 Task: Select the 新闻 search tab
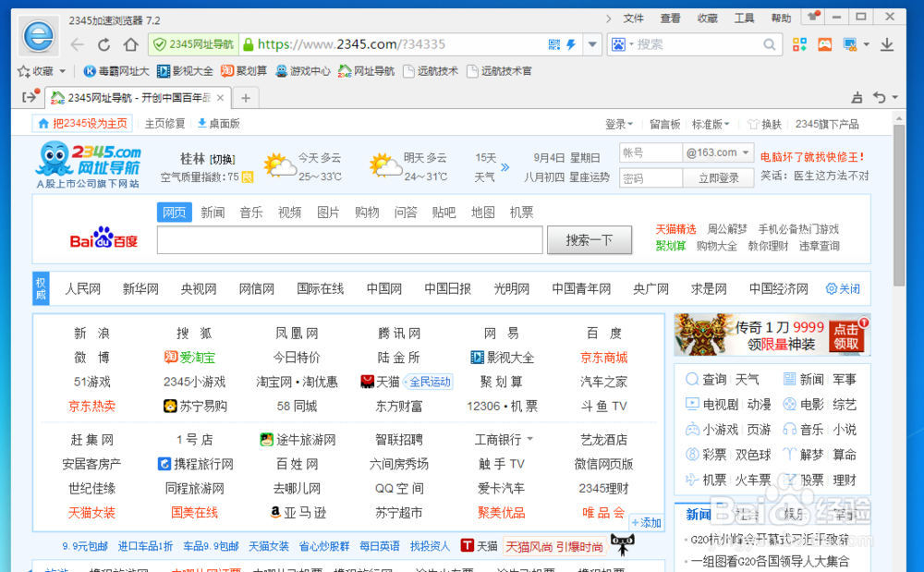213,212
